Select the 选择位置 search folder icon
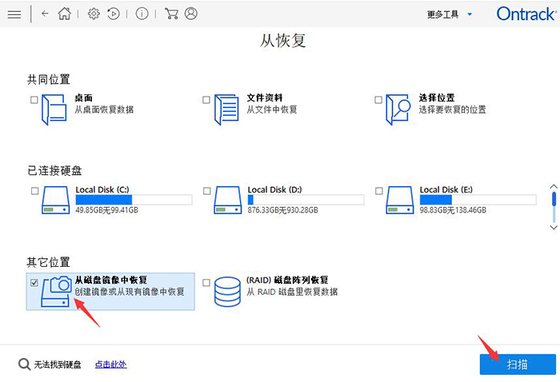 click(398, 109)
